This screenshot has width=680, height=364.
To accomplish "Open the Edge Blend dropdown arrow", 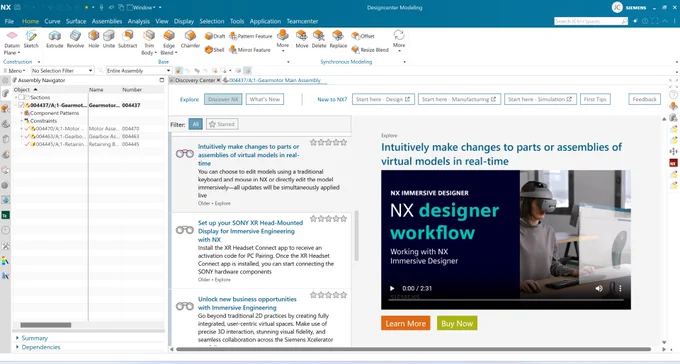I will click(x=176, y=53).
